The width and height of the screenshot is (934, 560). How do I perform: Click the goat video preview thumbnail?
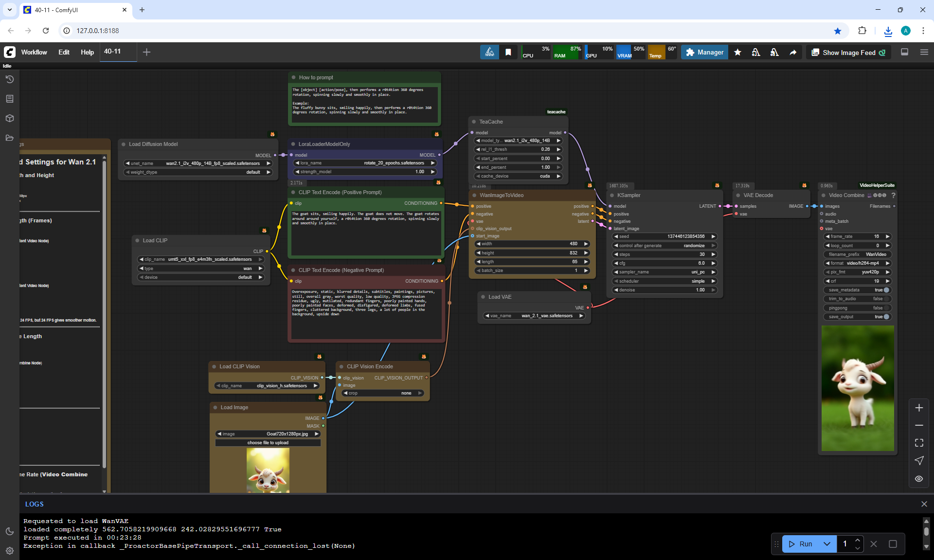(x=858, y=388)
